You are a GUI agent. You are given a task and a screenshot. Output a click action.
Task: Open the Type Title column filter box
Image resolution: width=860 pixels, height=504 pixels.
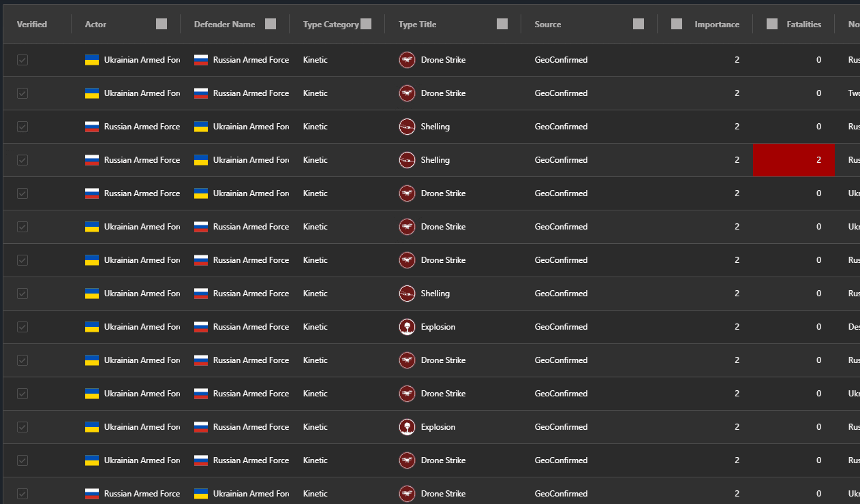[502, 24]
